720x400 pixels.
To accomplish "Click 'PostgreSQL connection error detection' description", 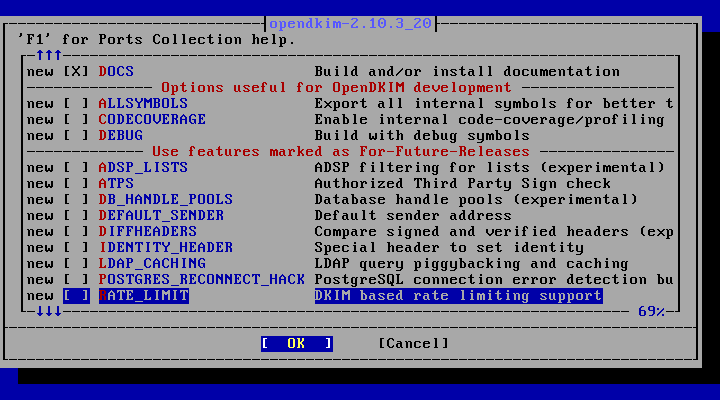I will pos(494,280).
